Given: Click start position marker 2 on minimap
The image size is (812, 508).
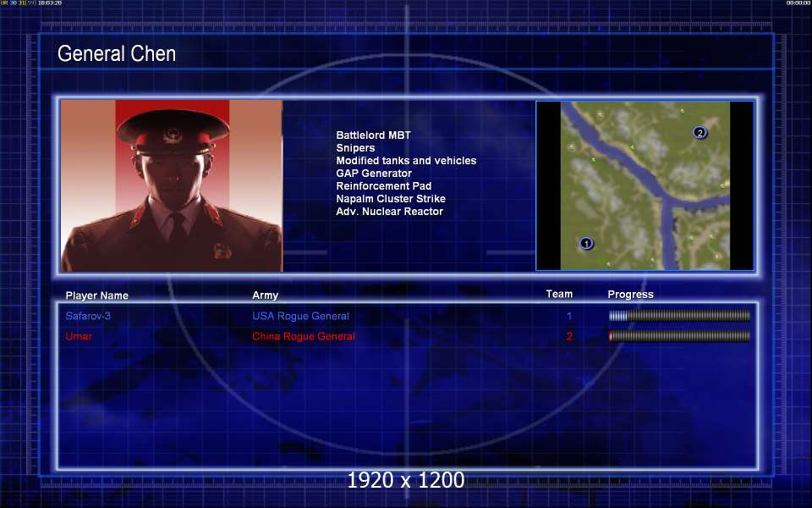Looking at the screenshot, I should tap(700, 133).
